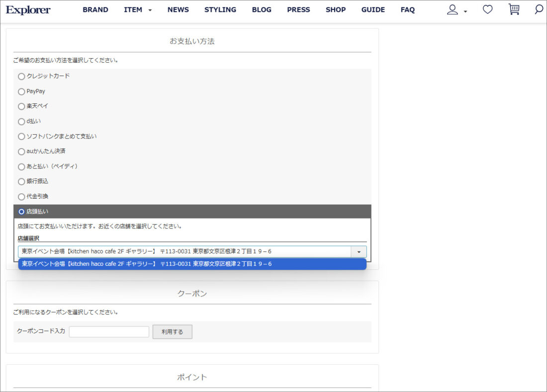The width and height of the screenshot is (547, 392).
Task: Click the store select dropdown arrow
Action: point(359,251)
